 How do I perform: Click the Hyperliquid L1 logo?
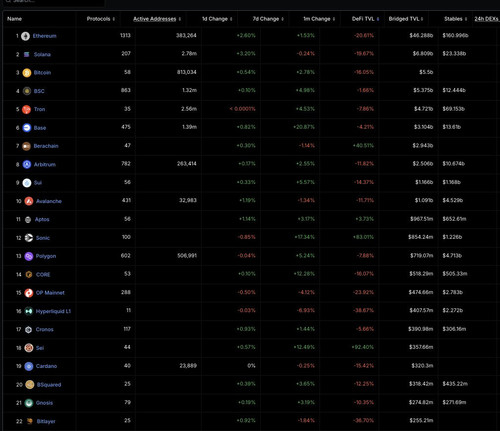(x=29, y=311)
